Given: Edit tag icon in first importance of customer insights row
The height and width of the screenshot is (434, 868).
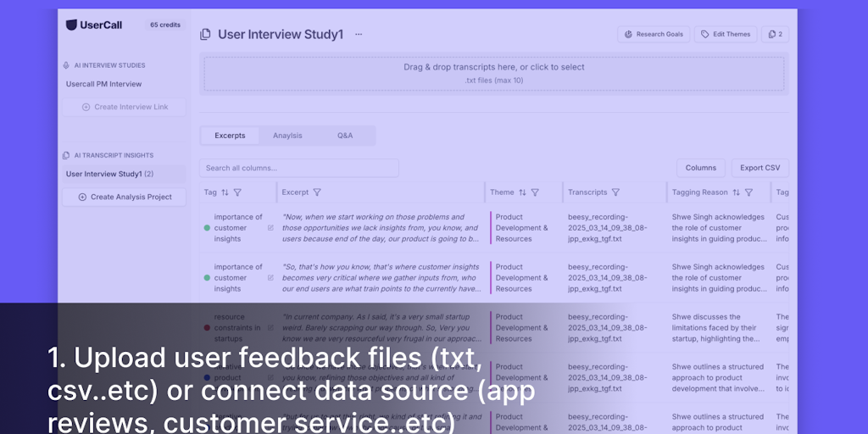Looking at the screenshot, I should [x=270, y=227].
